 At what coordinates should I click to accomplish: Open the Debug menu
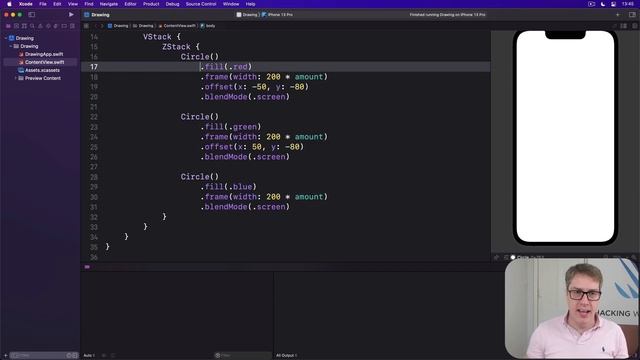coord(172,4)
